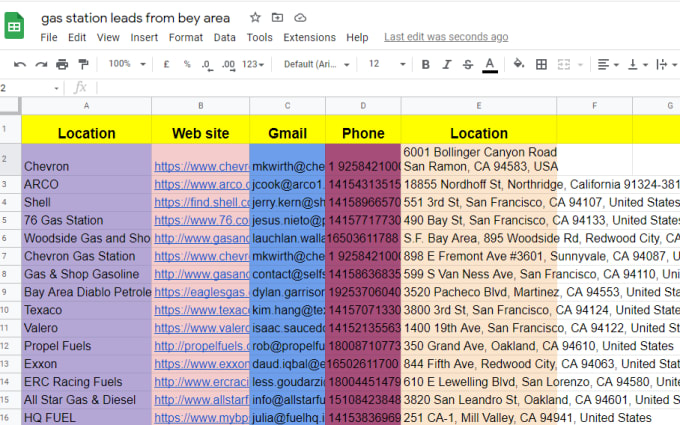Screen dimensions: 680x425
Task: Click the Merge cells icon
Action: pos(563,65)
